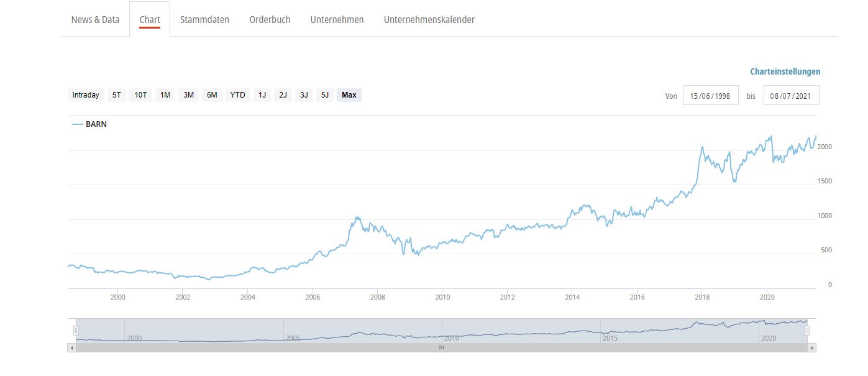The height and width of the screenshot is (376, 868).
Task: Show the 5J five-year range
Action: click(324, 95)
